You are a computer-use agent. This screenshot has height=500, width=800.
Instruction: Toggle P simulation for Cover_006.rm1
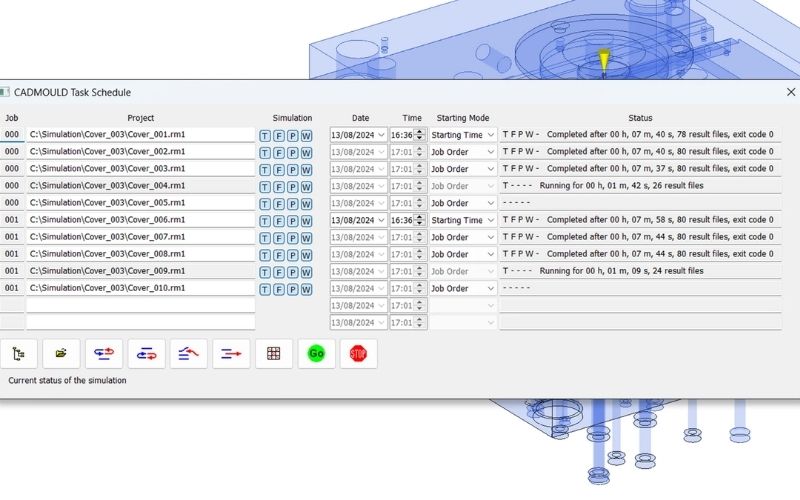click(292, 221)
